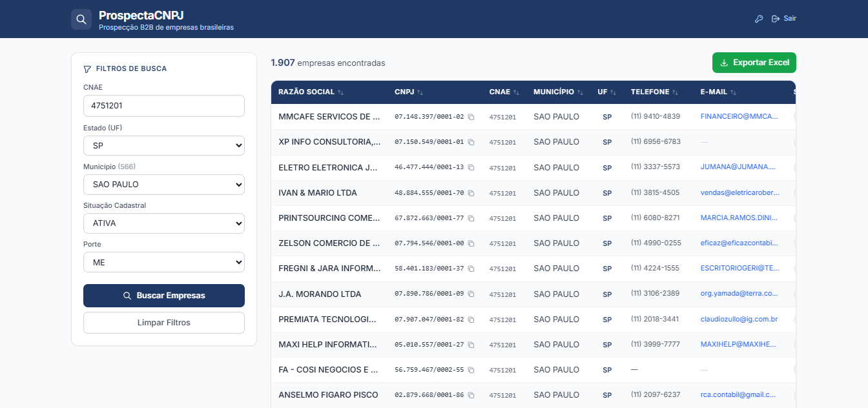The image size is (868, 408).
Task: Click the ProspectaCNPJ magnifier logo icon
Action: (81, 19)
